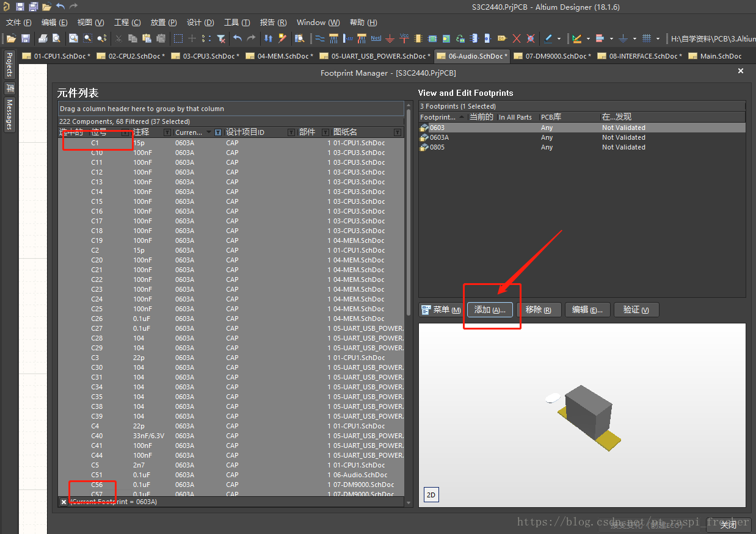Select component row C5 2n7
Screen dimensions: 756x534
point(231,465)
